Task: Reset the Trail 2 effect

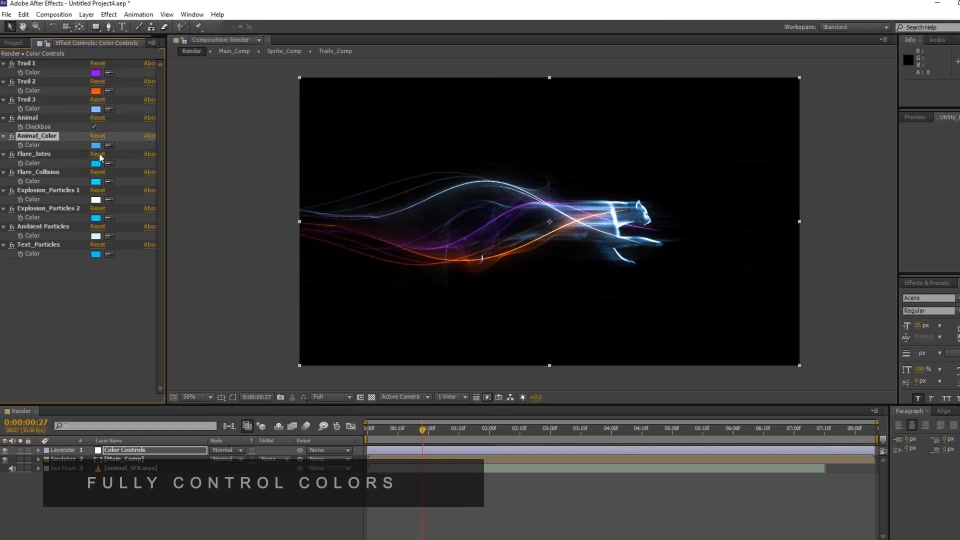Action: point(98,81)
